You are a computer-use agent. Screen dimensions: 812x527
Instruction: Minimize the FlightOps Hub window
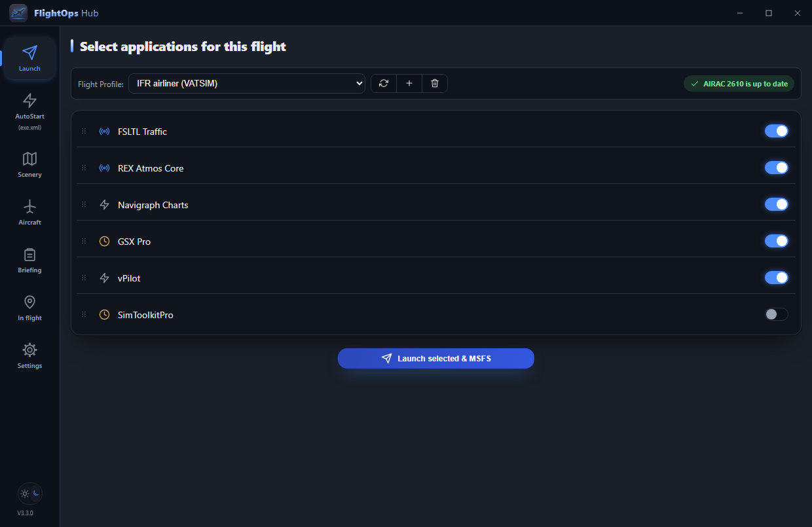740,13
